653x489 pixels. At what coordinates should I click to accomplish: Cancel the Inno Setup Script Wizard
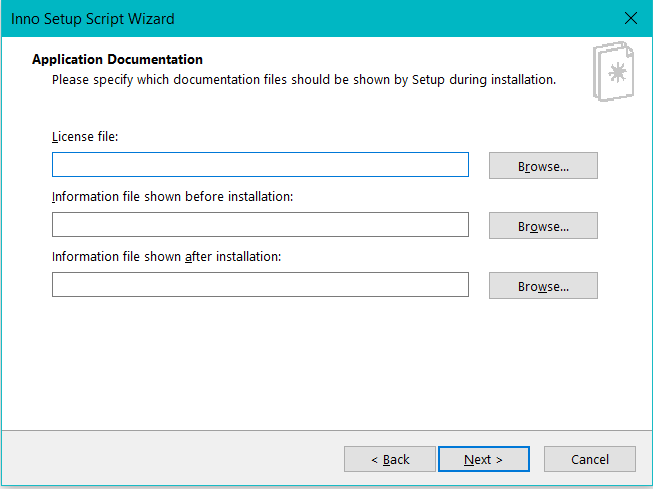(x=590, y=459)
